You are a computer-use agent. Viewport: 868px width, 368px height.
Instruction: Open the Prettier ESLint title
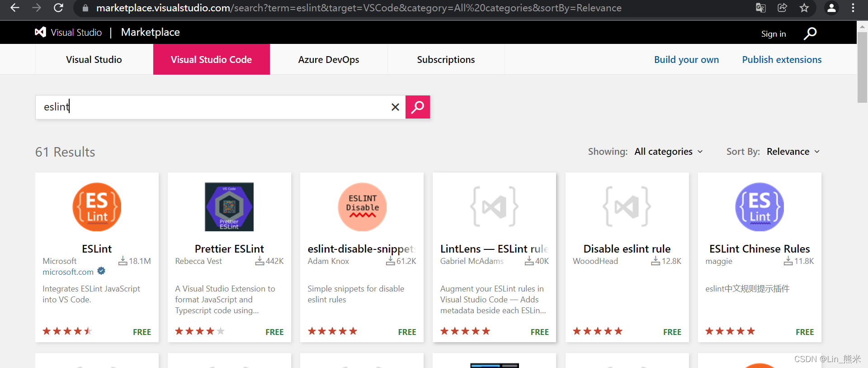(229, 249)
